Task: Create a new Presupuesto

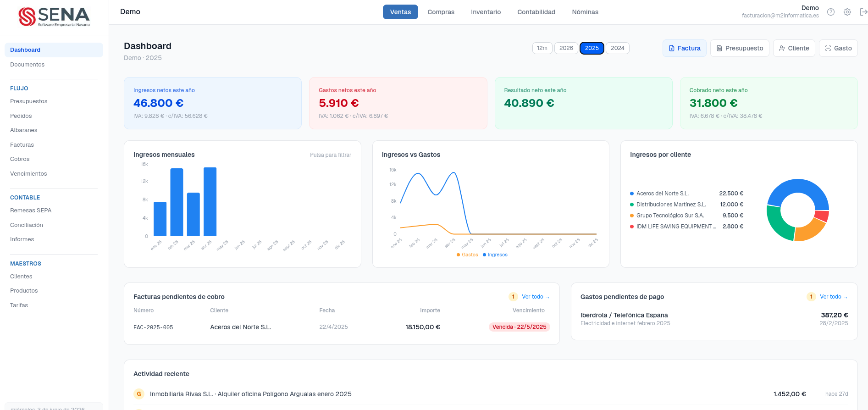Action: 740,48
